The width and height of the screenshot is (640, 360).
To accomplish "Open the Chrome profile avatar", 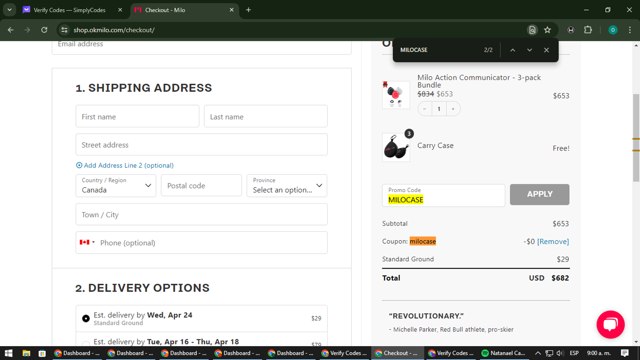I will coord(613,30).
